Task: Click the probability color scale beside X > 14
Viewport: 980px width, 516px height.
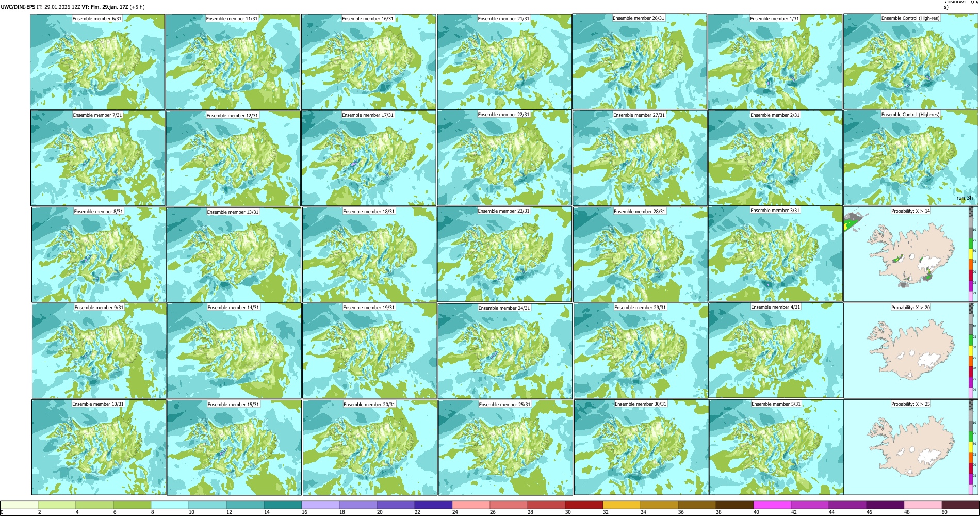Action: coord(971,254)
